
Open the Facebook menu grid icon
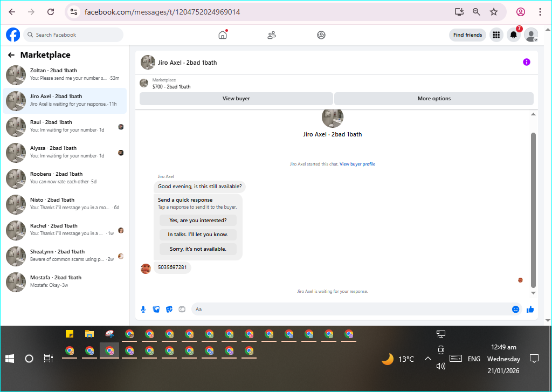coord(496,35)
